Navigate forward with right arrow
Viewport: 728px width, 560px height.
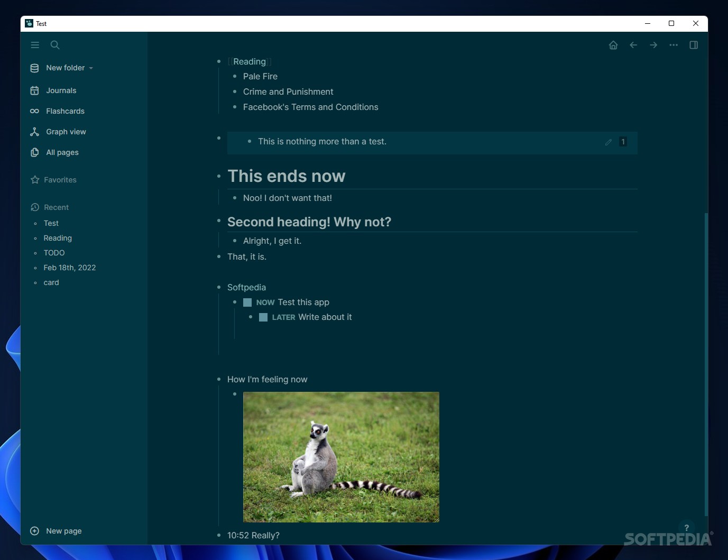(653, 45)
